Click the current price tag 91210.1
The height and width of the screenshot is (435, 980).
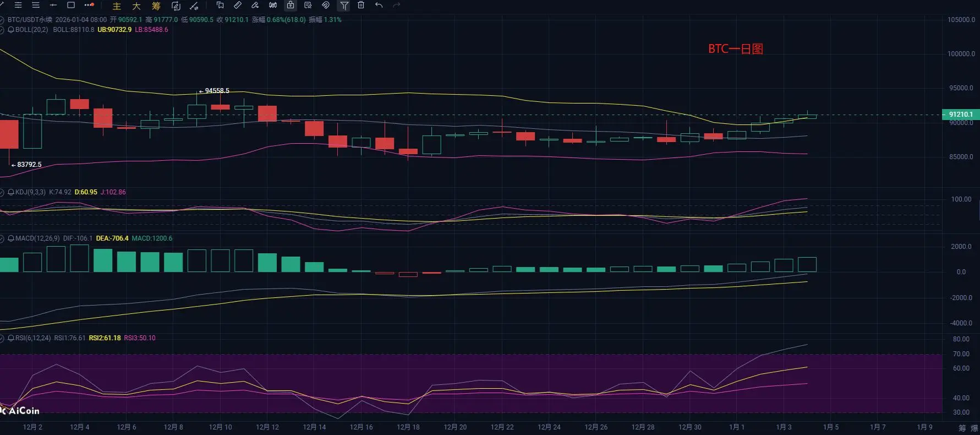tap(961, 115)
